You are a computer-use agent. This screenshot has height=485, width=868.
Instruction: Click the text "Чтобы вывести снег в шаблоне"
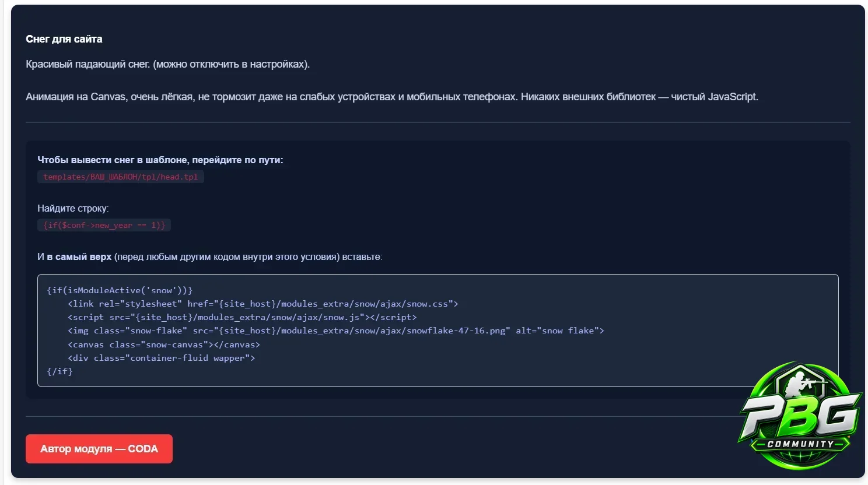tap(113, 160)
